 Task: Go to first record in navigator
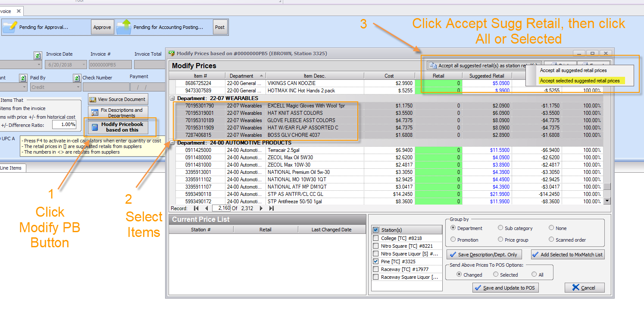click(x=196, y=208)
